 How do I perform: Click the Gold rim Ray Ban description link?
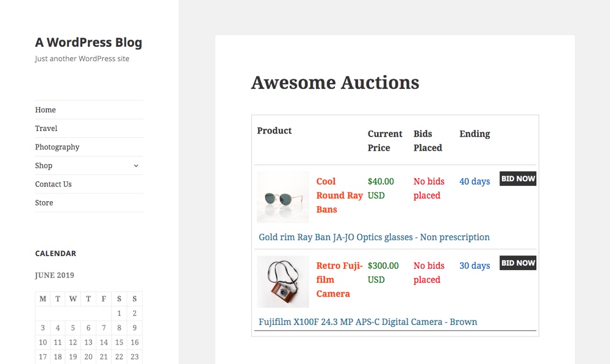pyautogui.click(x=375, y=237)
